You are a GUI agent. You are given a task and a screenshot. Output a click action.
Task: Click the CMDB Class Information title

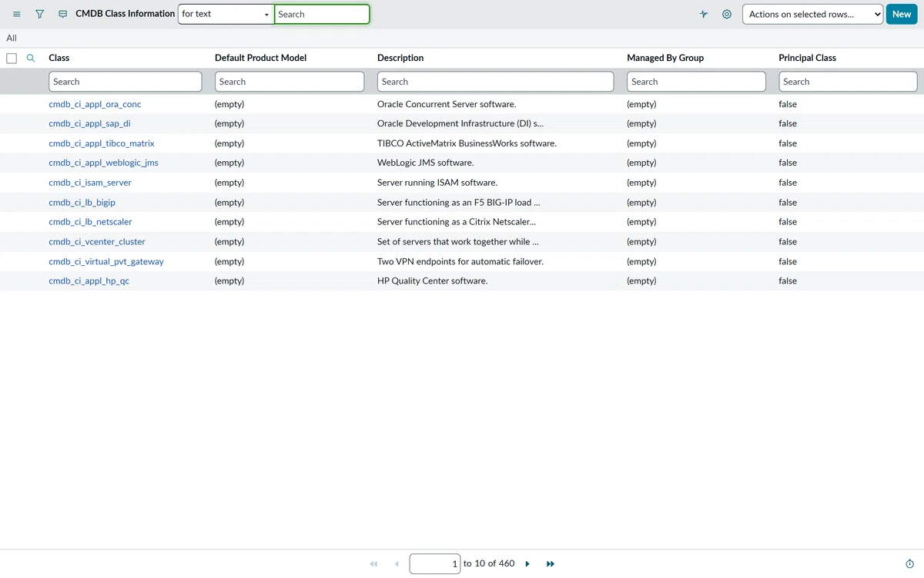point(125,14)
